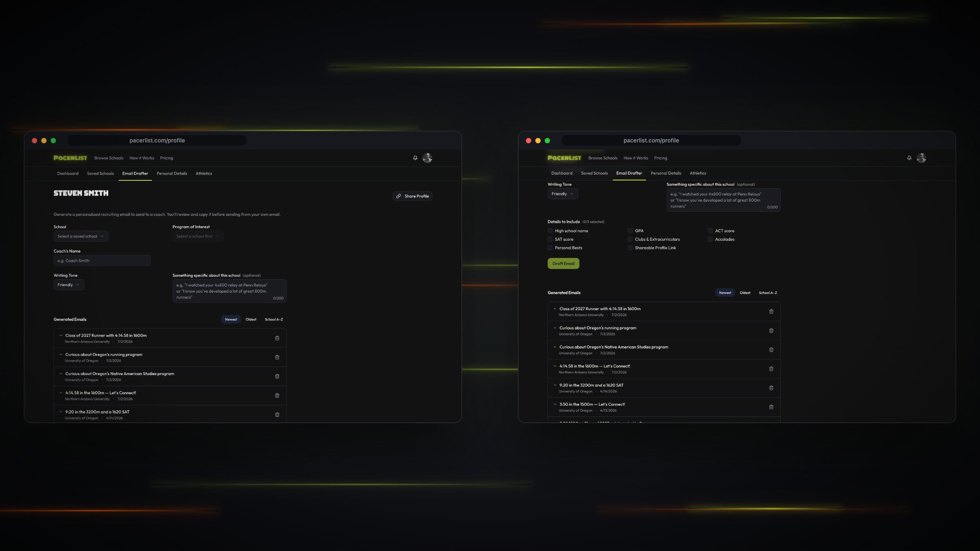The width and height of the screenshot is (980, 551).
Task: Open Personal Details tab in right window
Action: point(666,173)
